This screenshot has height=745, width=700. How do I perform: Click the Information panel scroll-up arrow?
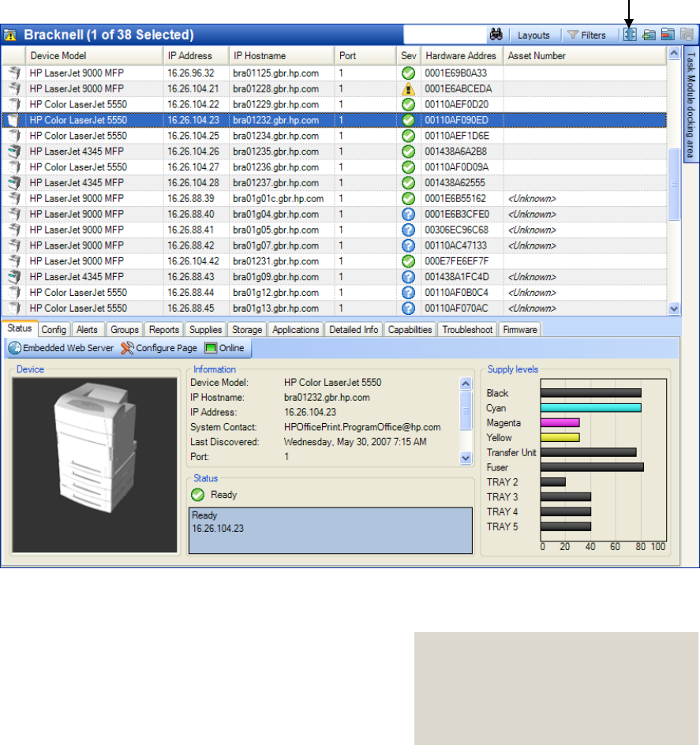466,384
